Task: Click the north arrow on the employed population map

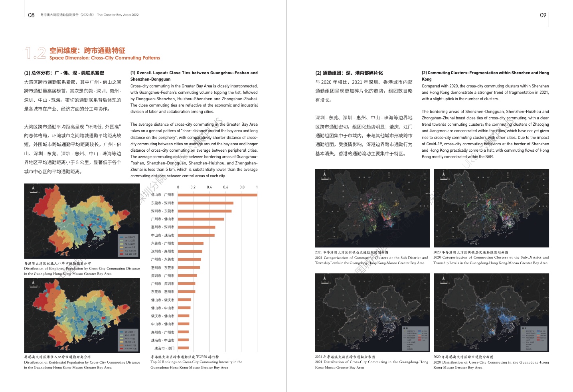Action: coord(33,190)
